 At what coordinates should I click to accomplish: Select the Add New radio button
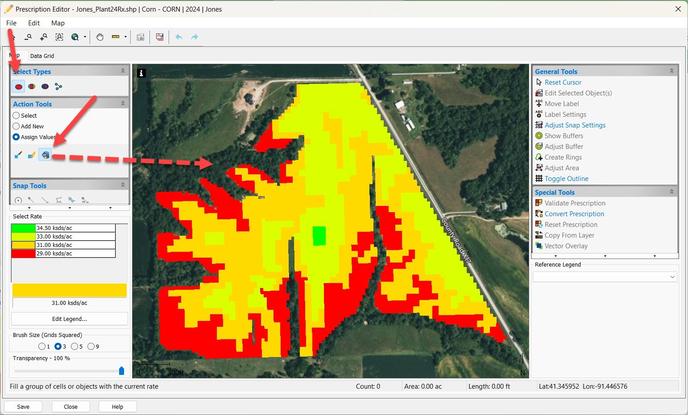16,126
